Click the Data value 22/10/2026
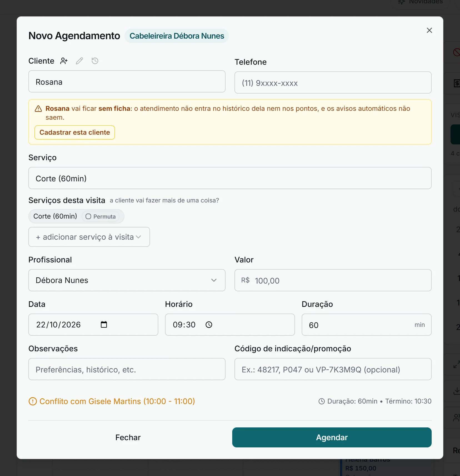 [x=58, y=325]
